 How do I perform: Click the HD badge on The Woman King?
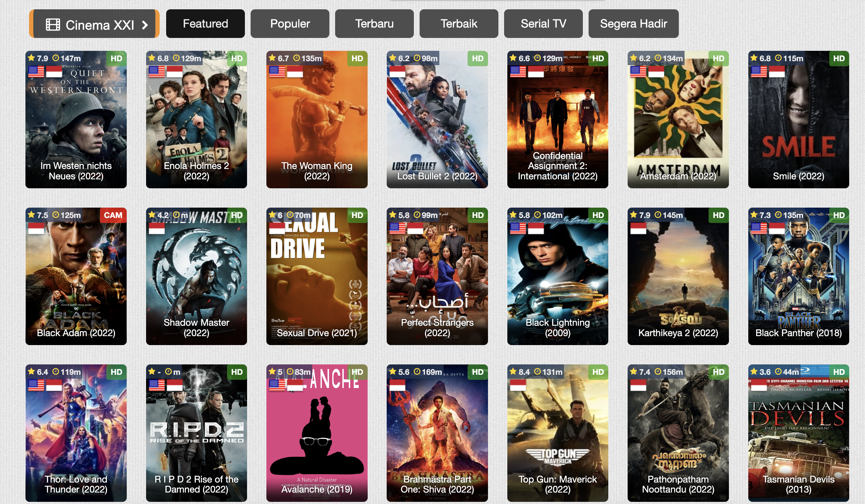pyautogui.click(x=357, y=58)
